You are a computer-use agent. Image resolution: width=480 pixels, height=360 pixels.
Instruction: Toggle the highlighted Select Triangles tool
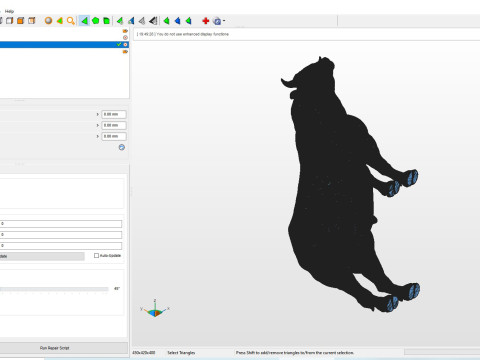click(84, 21)
